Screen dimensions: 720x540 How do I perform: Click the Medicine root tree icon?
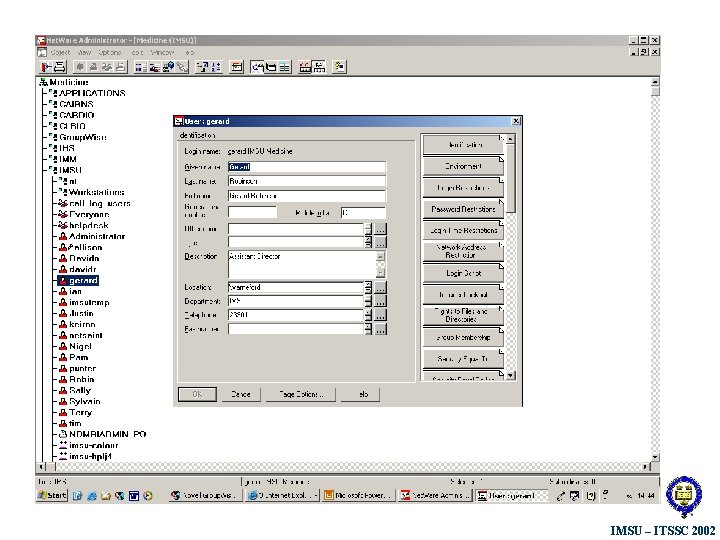click(x=44, y=83)
